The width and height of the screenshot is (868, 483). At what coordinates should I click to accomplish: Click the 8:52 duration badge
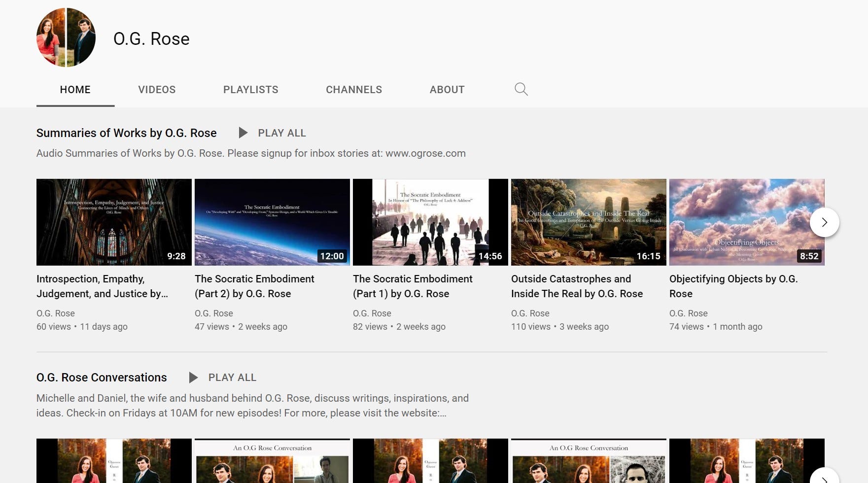click(809, 256)
